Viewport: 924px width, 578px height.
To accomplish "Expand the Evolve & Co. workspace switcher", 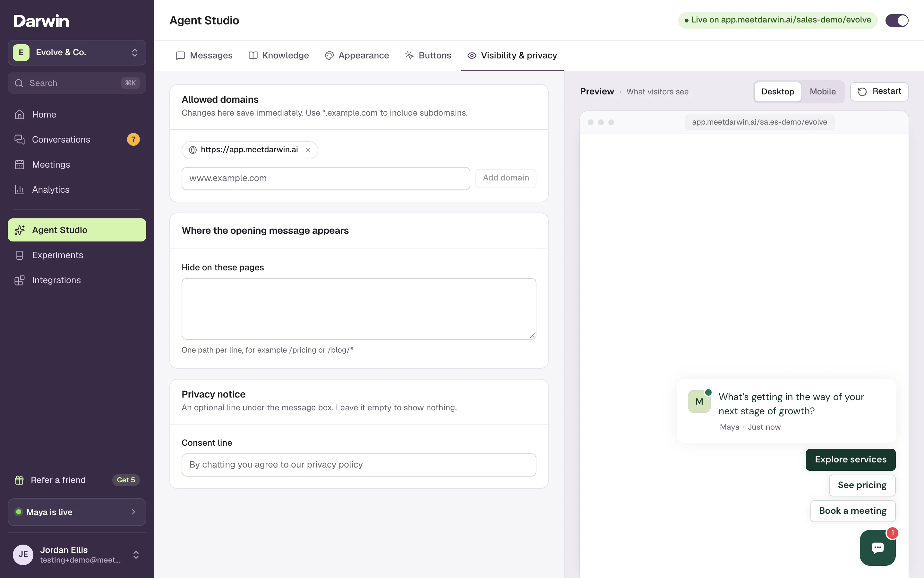I will click(x=77, y=52).
